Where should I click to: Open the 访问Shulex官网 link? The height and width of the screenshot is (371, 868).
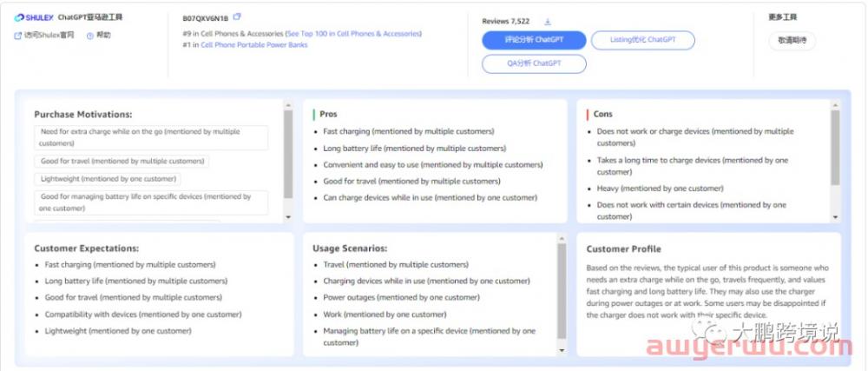pos(49,36)
